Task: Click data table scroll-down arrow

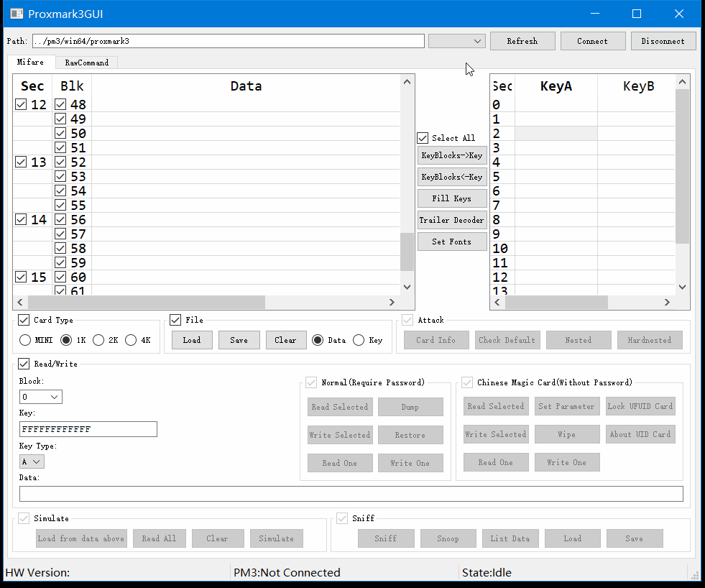Action: pyautogui.click(x=407, y=287)
